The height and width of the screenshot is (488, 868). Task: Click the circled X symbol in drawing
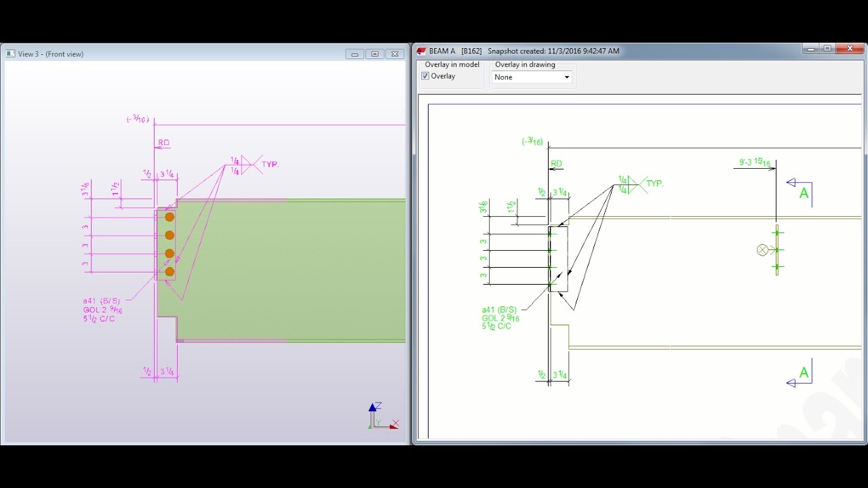coord(762,250)
